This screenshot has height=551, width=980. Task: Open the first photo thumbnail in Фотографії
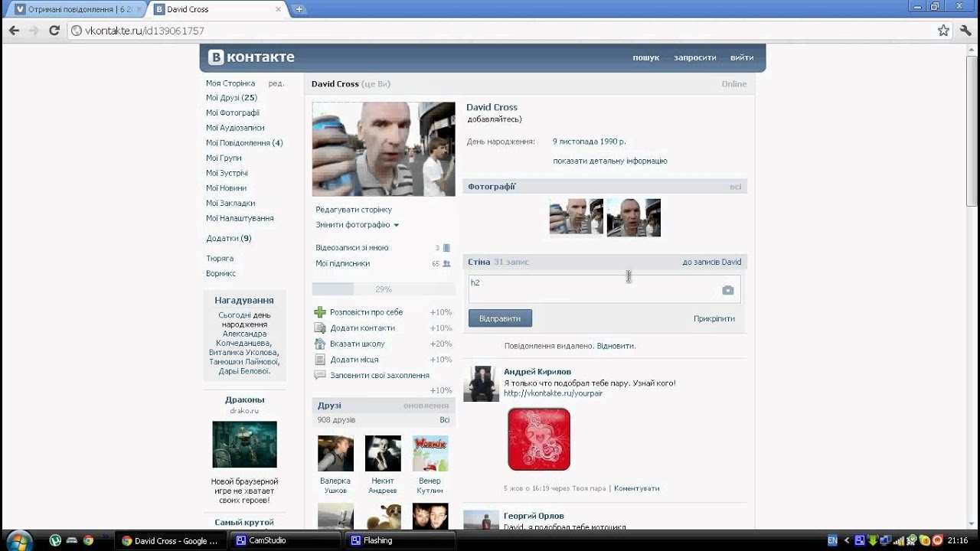tap(577, 217)
